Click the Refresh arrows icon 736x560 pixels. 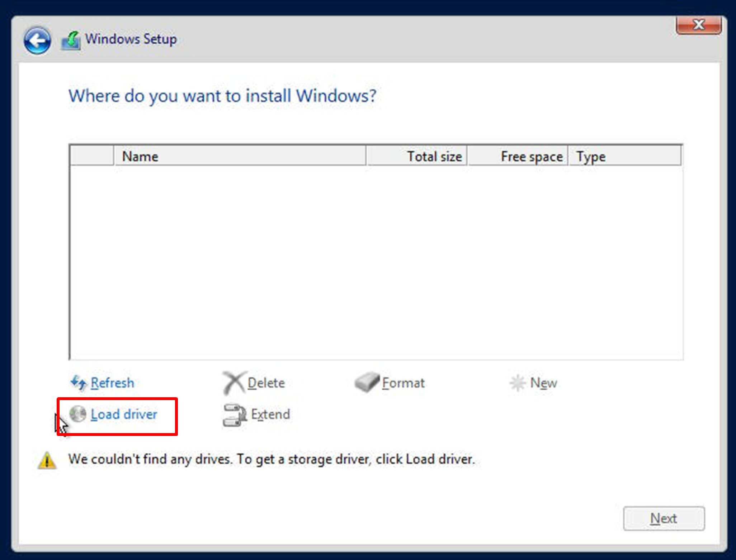78,383
